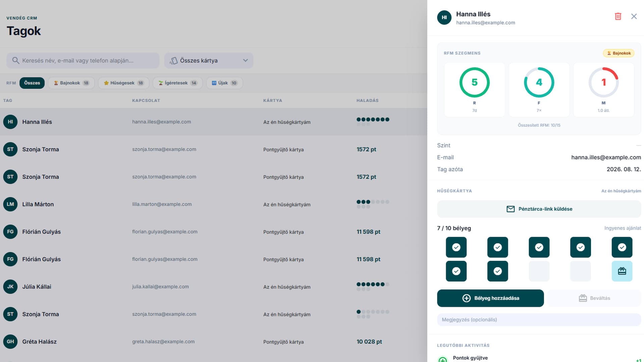The height and width of the screenshot is (362, 644).
Task: Click the GH avatar of Gréta Halász
Action: pos(10,342)
